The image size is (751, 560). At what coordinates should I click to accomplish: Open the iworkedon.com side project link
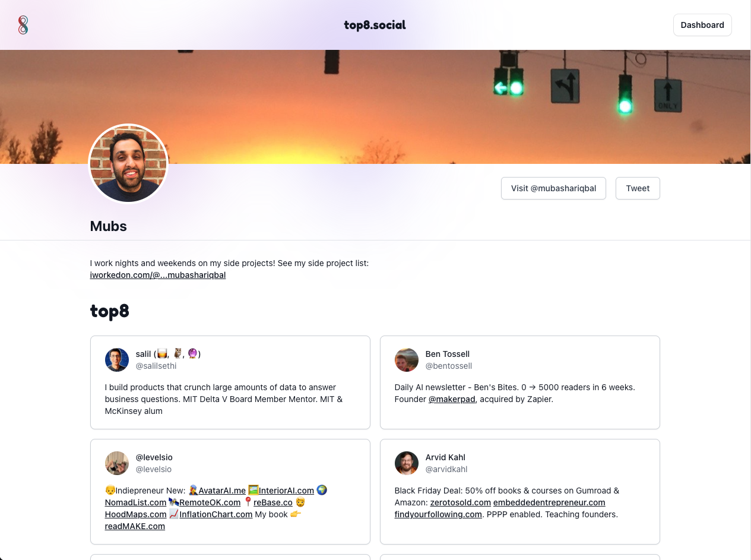coord(158,275)
